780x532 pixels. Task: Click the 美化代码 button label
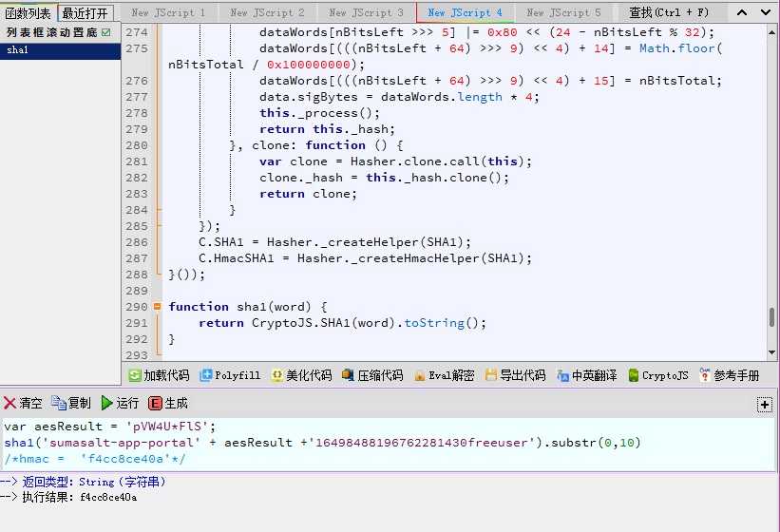point(309,375)
